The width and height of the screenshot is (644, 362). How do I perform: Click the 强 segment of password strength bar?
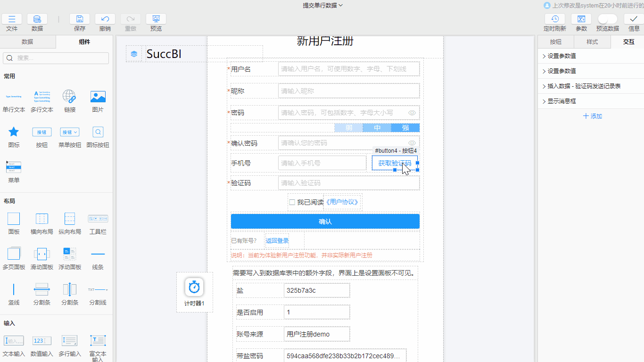click(405, 128)
